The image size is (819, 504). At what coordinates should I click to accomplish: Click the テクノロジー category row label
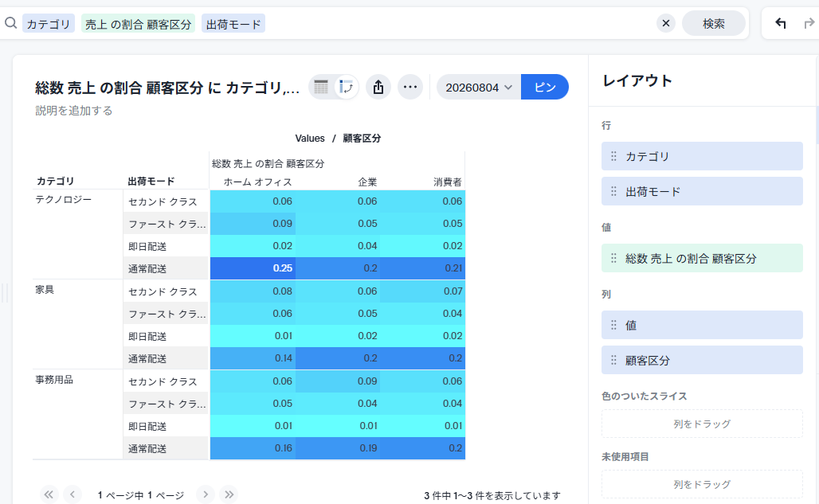[x=63, y=199]
